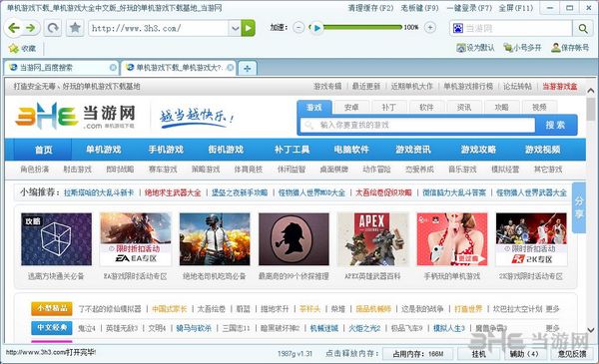Click the speed play button icon
This screenshot has width=599, height=364.
(316, 28)
